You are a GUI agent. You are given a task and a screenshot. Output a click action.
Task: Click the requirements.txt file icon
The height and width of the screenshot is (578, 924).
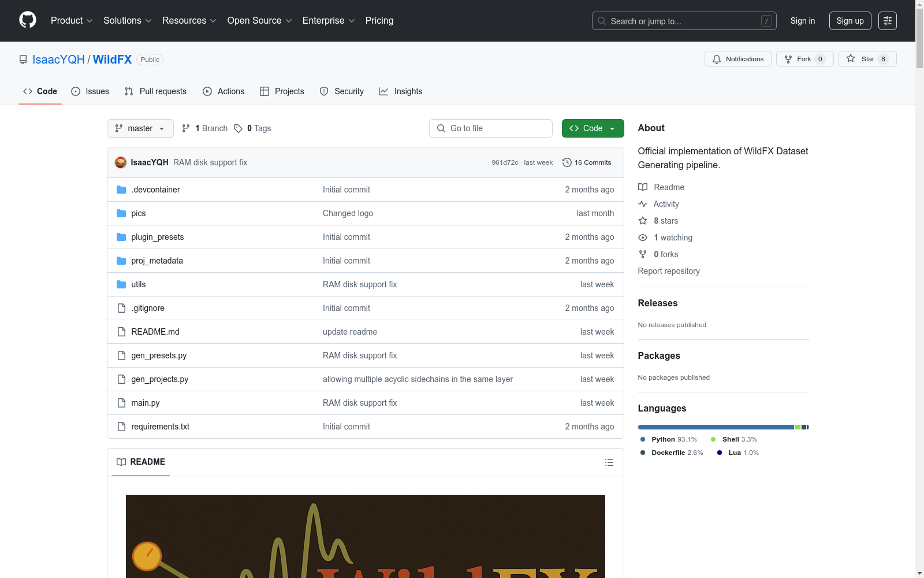coord(121,427)
